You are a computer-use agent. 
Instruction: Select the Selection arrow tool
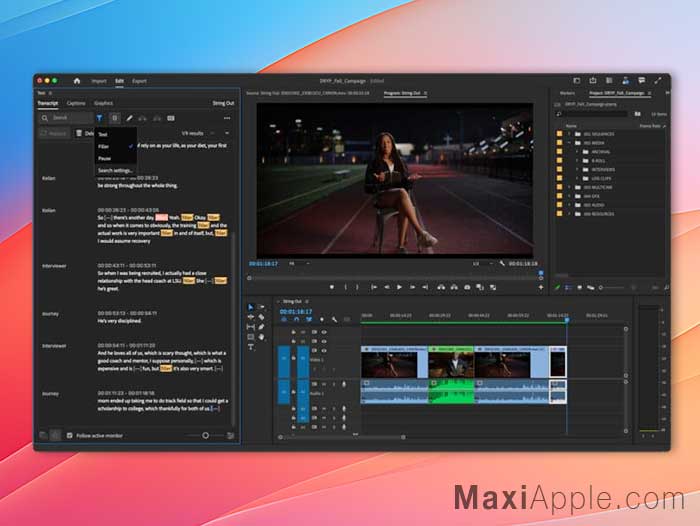[250, 307]
